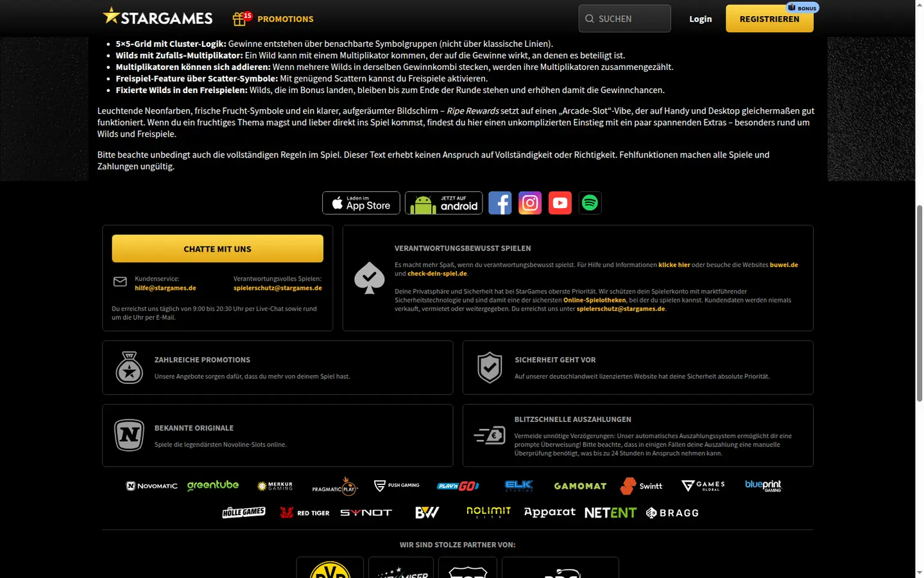Email hilfe@stargames.de customer service link
This screenshot has width=924, height=578.
tap(165, 288)
